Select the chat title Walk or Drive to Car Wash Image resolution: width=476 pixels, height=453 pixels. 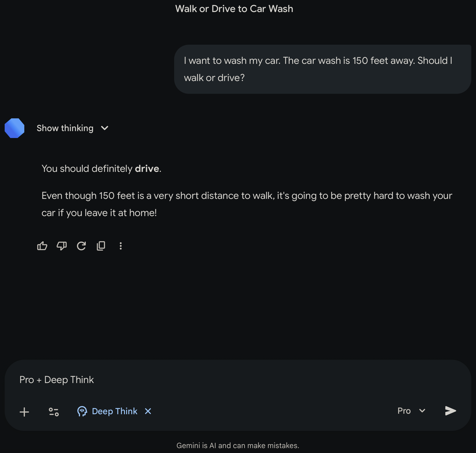234,9
